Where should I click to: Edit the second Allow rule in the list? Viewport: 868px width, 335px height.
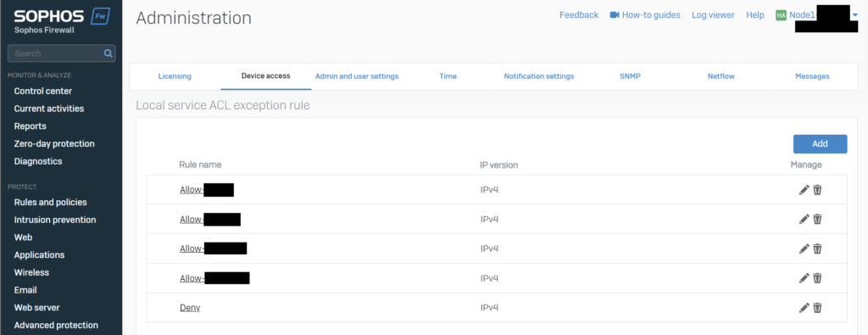(804, 220)
